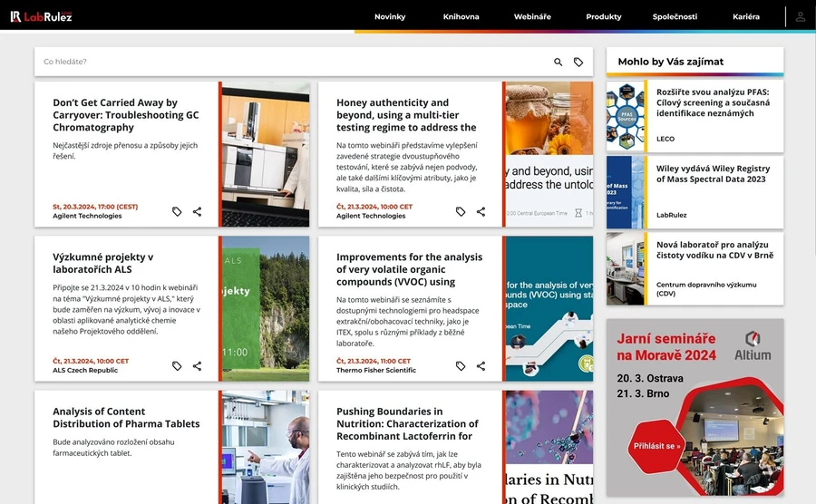
Task: Click tag icon on Carryover GC Chromatography card
Action: tap(177, 212)
